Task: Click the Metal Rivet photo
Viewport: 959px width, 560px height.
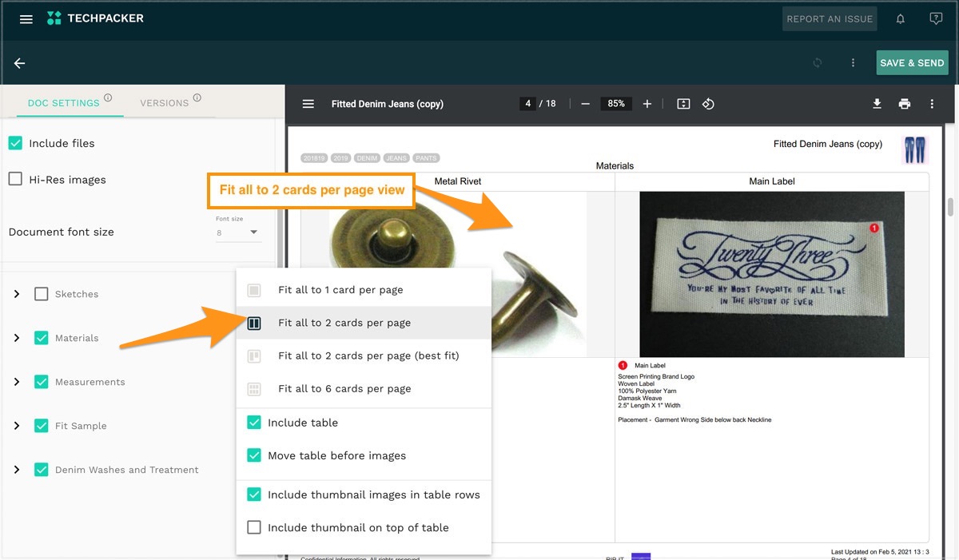Action: [458, 274]
